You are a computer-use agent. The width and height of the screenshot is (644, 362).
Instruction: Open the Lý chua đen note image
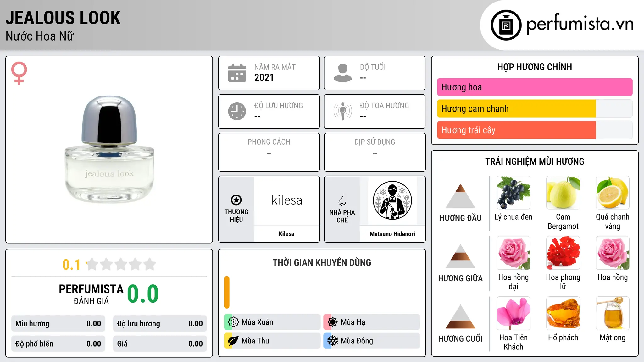tap(514, 193)
